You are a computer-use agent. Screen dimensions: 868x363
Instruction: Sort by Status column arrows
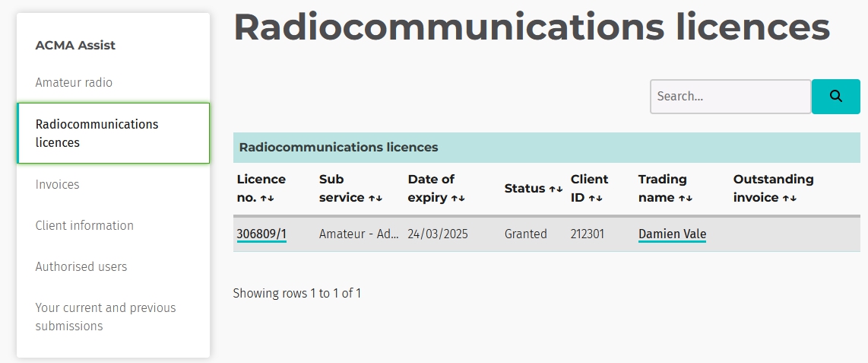pyautogui.click(x=556, y=189)
